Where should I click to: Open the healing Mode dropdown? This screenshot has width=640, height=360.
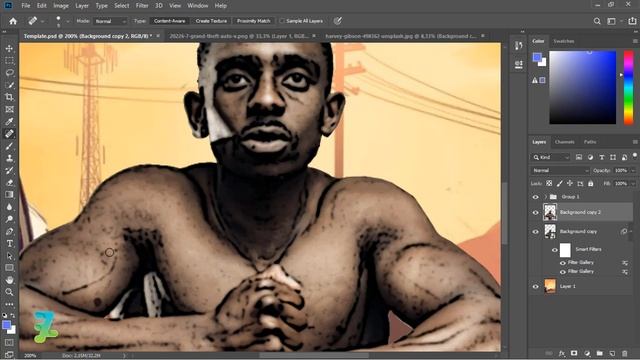pos(110,21)
